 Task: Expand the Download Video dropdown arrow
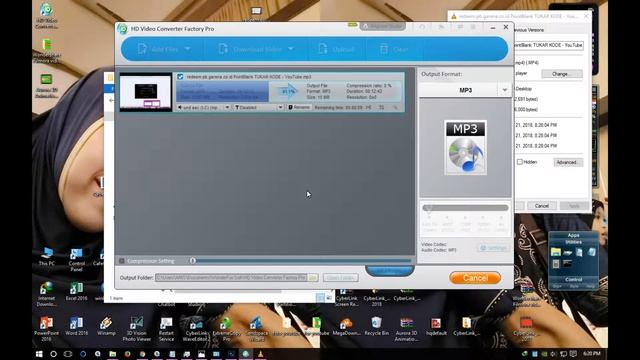pos(291,49)
